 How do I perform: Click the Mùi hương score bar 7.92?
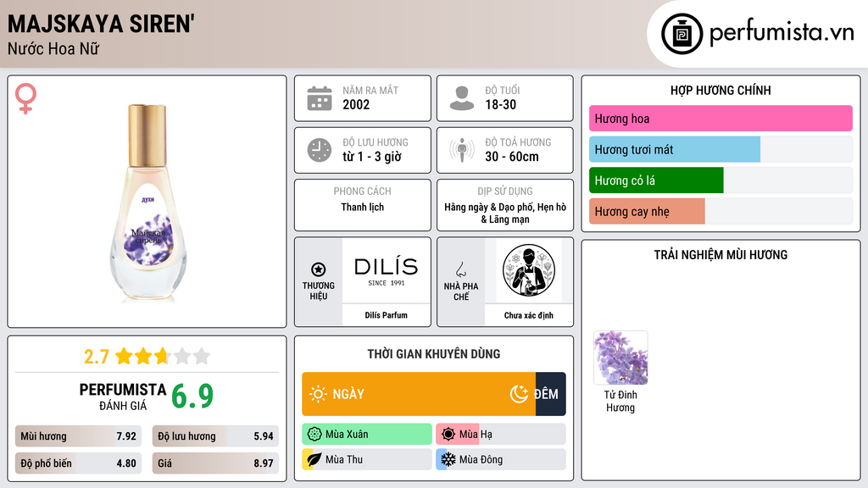[x=78, y=436]
